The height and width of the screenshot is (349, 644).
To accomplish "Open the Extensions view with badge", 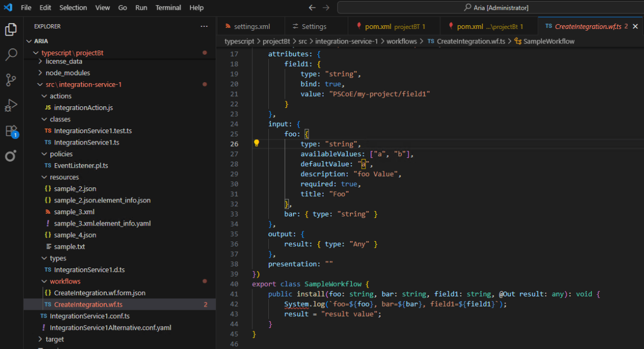I will point(11,132).
